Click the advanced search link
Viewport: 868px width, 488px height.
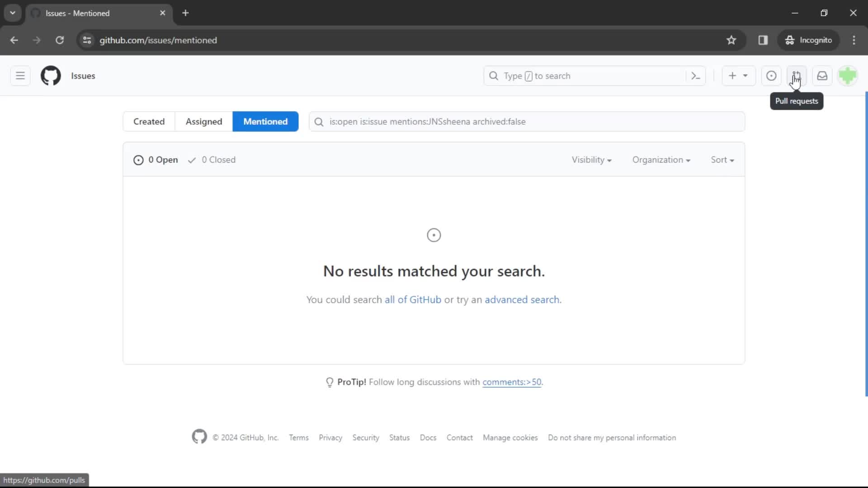pos(521,299)
